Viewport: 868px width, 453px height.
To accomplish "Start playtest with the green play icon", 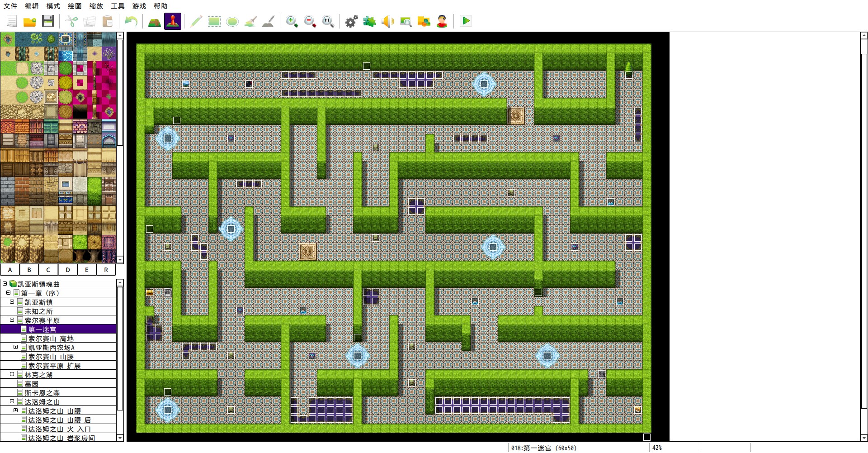I will [x=466, y=21].
